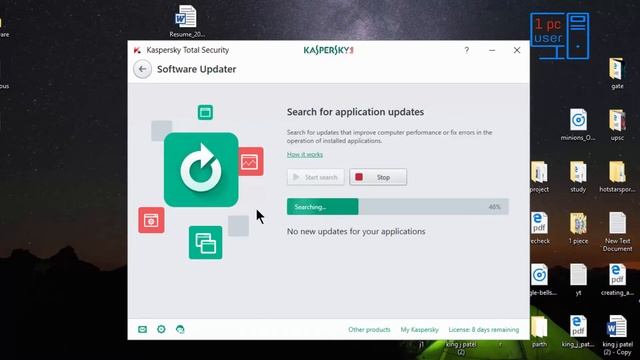This screenshot has width=640, height=360.
Task: Open king j patel (2) - Copy Word document
Action: (617, 335)
